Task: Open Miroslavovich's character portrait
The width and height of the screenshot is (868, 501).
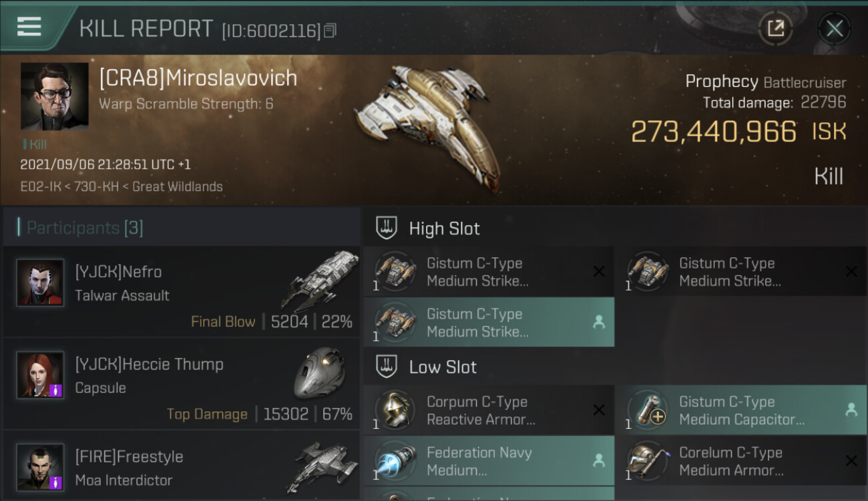Action: click(x=55, y=96)
